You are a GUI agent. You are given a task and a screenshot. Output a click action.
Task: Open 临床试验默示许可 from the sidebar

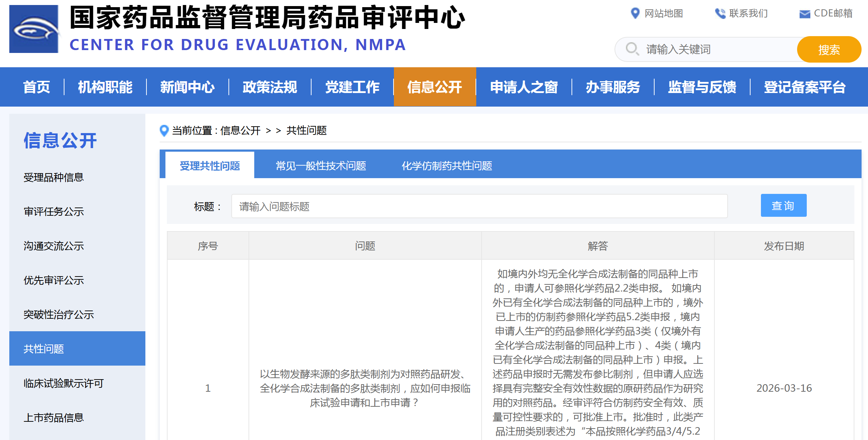[63, 383]
